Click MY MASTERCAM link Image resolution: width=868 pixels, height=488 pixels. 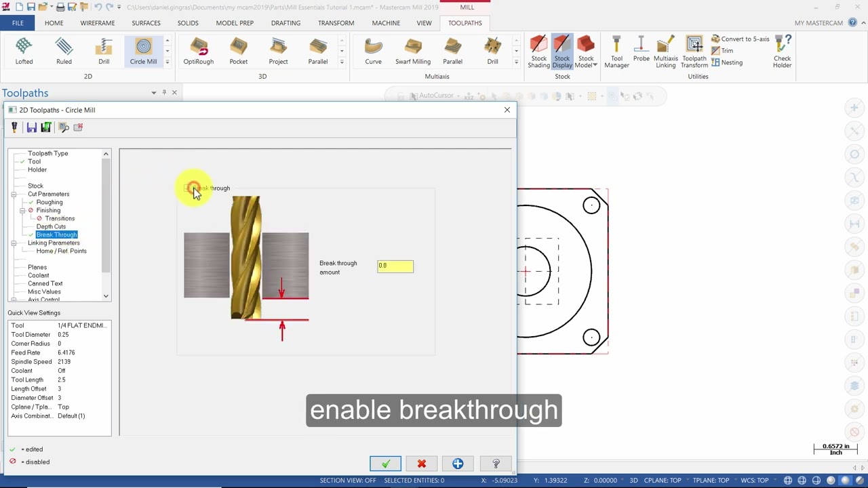[x=818, y=23]
